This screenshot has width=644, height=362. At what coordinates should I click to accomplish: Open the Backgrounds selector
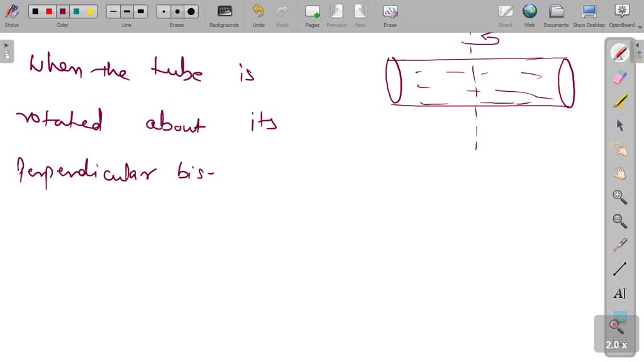tap(224, 13)
